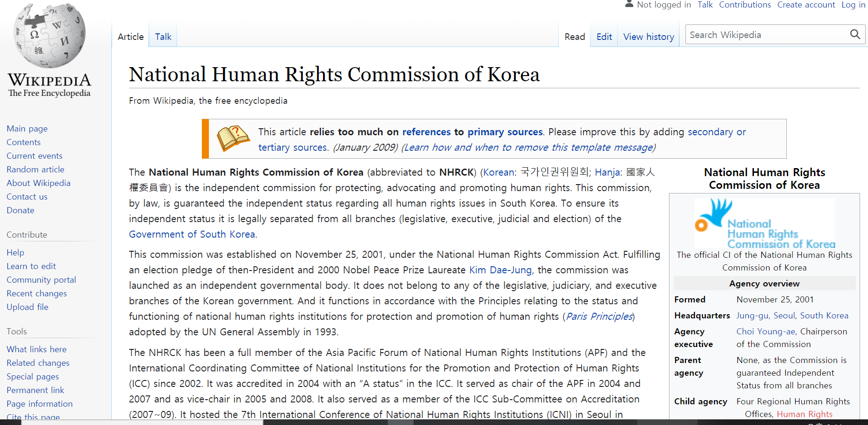Open the user Talk link at top
868x425 pixels.
(x=705, y=5)
